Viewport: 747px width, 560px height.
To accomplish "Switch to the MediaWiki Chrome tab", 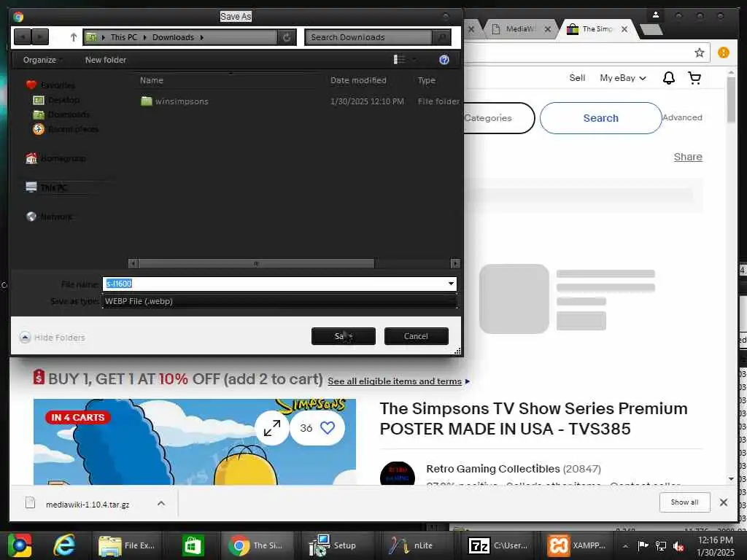I will click(x=519, y=29).
